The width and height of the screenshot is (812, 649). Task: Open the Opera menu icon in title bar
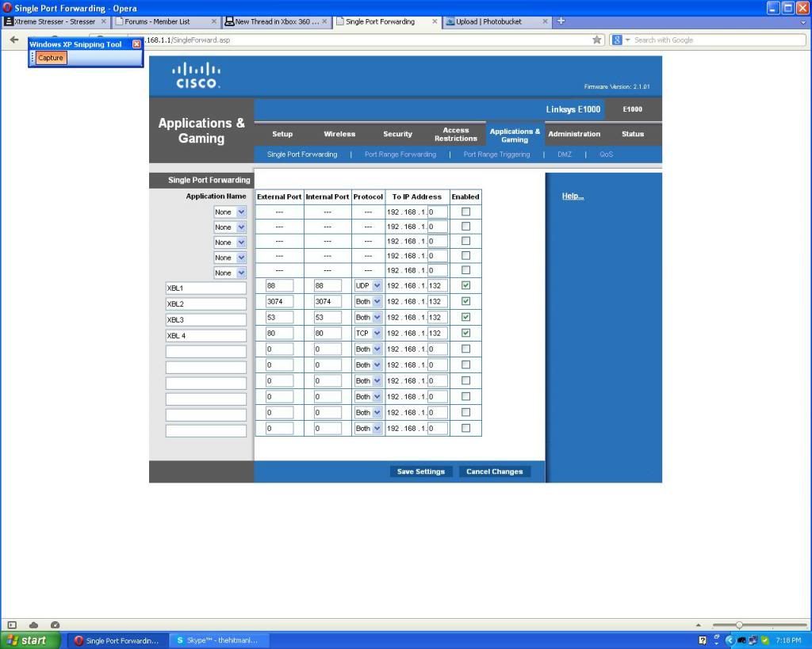[7, 8]
